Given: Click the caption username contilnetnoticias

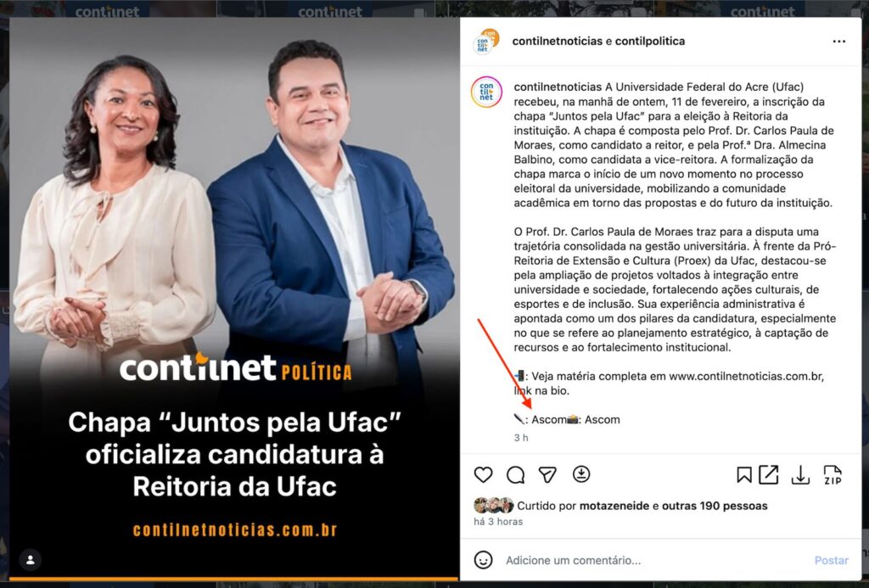Looking at the screenshot, I should (x=558, y=87).
